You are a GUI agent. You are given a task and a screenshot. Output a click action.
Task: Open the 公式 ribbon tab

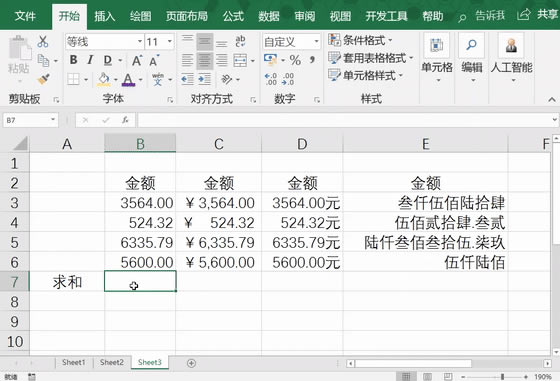click(233, 16)
